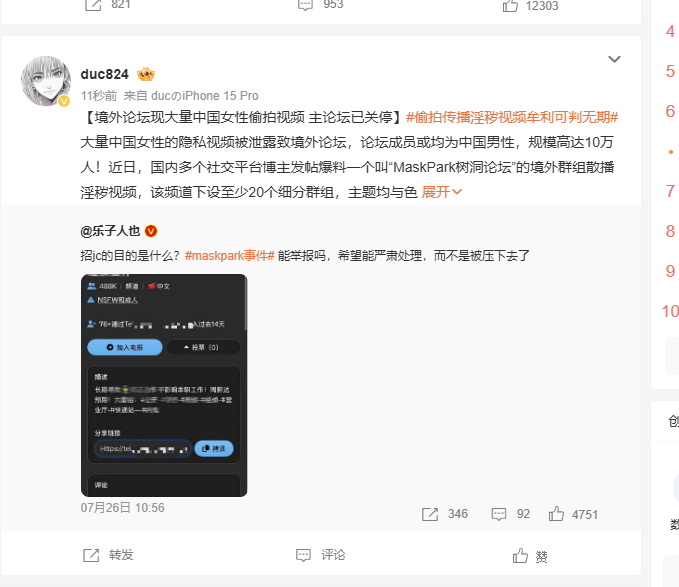Viewport: 679px width, 587px height.
Task: Open comments on previous post showing 953
Action: (x=320, y=5)
